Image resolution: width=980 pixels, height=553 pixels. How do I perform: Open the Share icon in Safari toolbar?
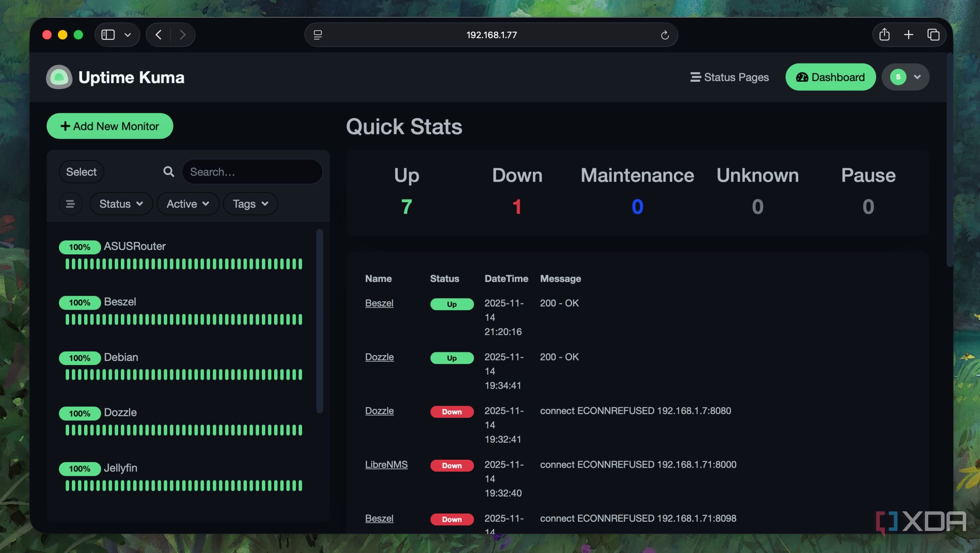[x=884, y=34]
